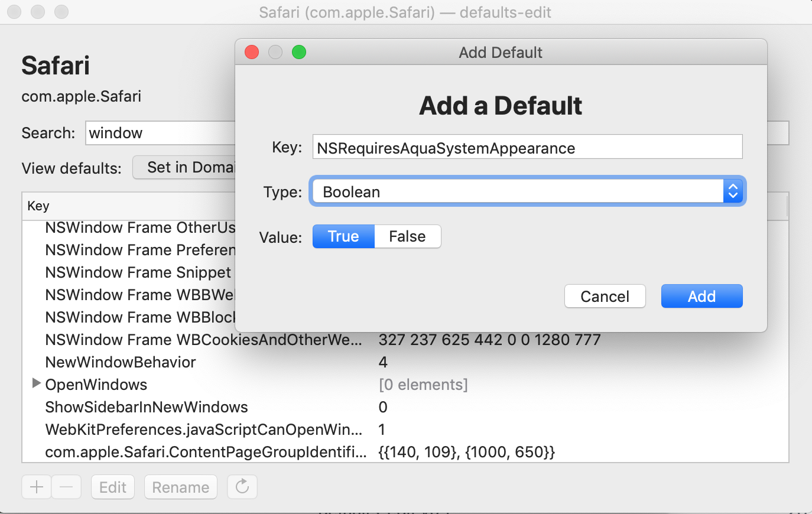The height and width of the screenshot is (514, 812).
Task: Select the com.apple.Safari.ContentPageGroupIdentifi... row
Action: (405, 452)
